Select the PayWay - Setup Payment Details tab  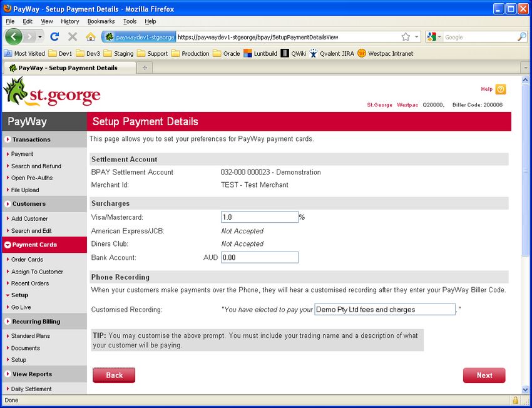click(x=69, y=68)
